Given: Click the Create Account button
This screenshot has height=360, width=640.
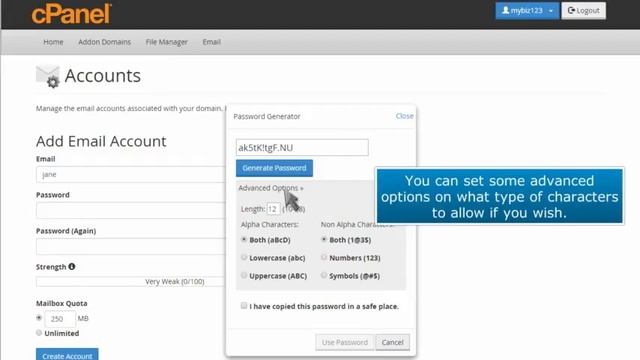Looking at the screenshot, I should tap(67, 354).
